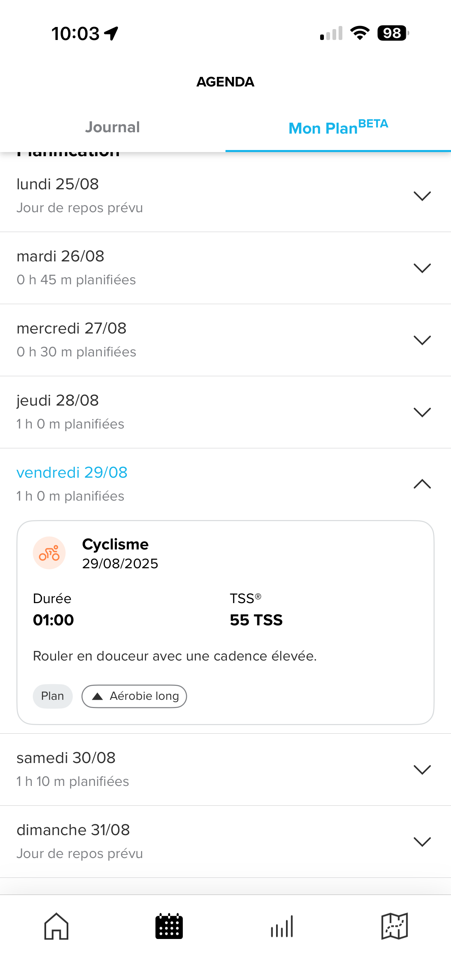Expand mardi 26/08 planned session

pos(225,268)
